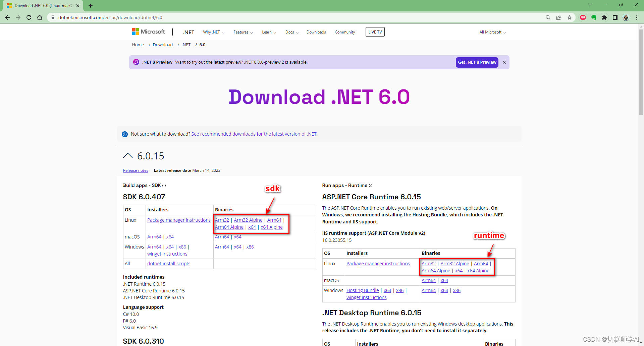Screen dimensions: 644x346
Task: Select Downloads in the navigation bar
Action: tap(316, 32)
